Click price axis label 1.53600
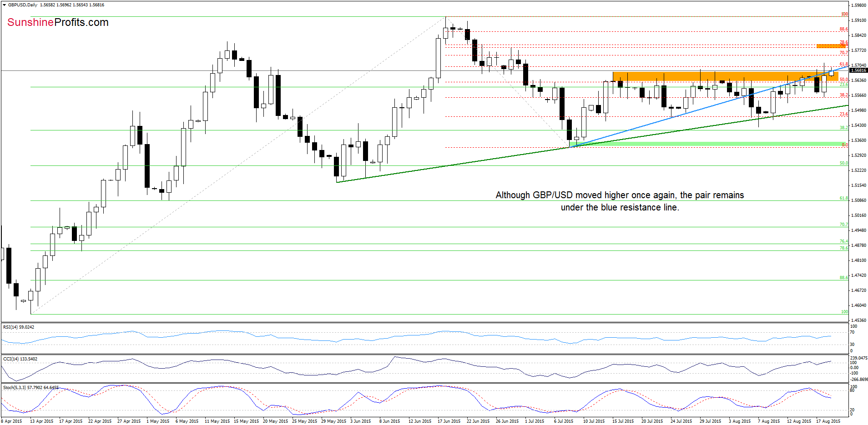The width and height of the screenshot is (868, 425). click(859, 140)
